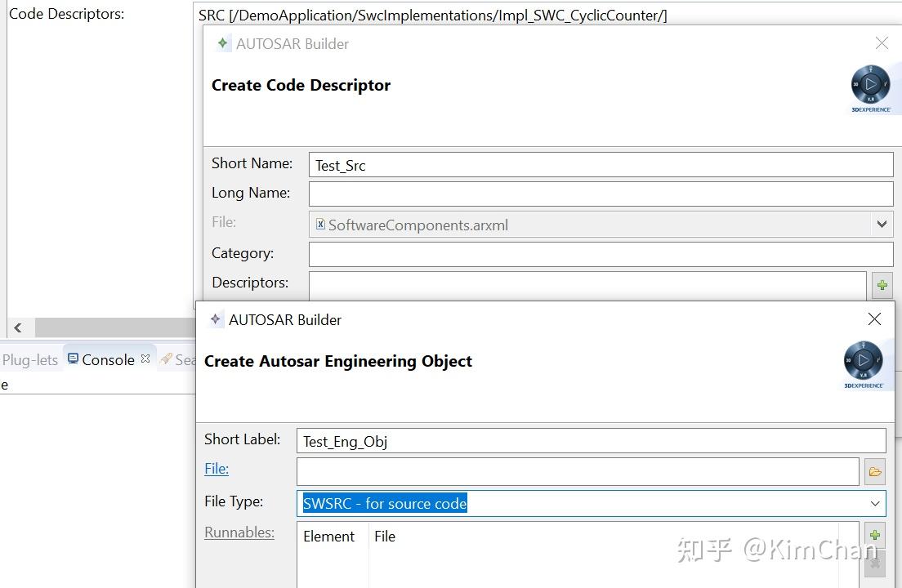Open the File dropdown showing SoftwareComponents.arxml
Screen dimensions: 902x588
pos(882,224)
